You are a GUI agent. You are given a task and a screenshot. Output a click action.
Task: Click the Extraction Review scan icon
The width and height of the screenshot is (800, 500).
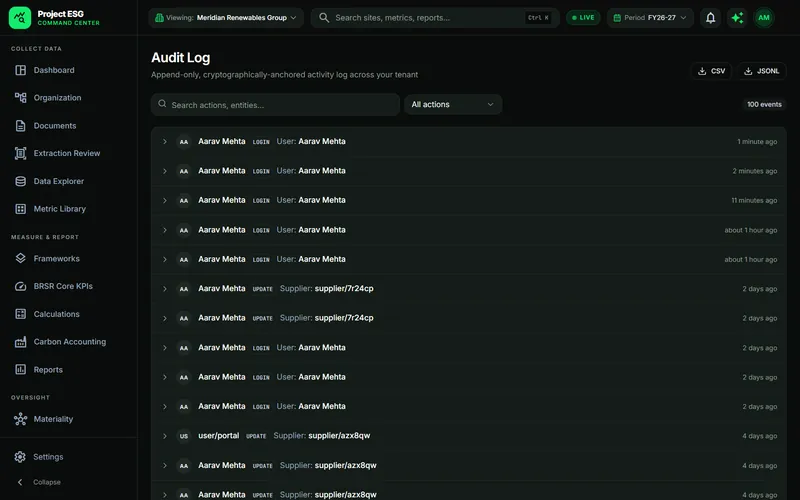pos(20,153)
